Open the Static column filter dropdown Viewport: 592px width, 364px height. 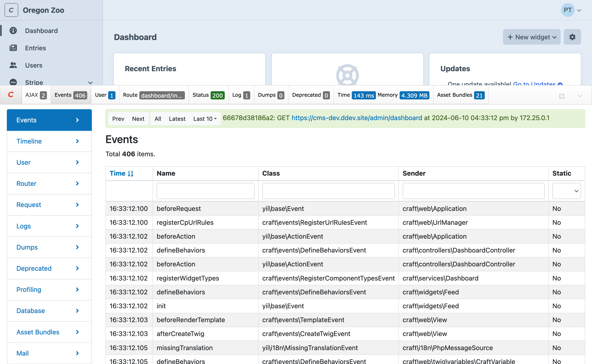point(566,191)
